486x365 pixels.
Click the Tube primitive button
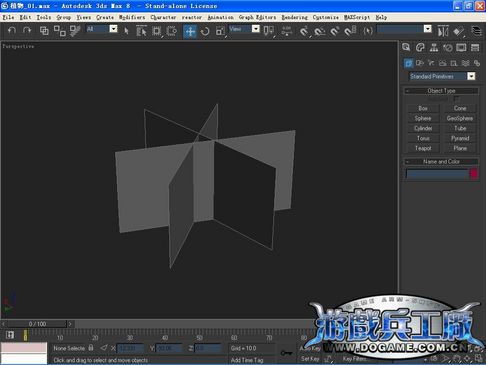(x=460, y=128)
